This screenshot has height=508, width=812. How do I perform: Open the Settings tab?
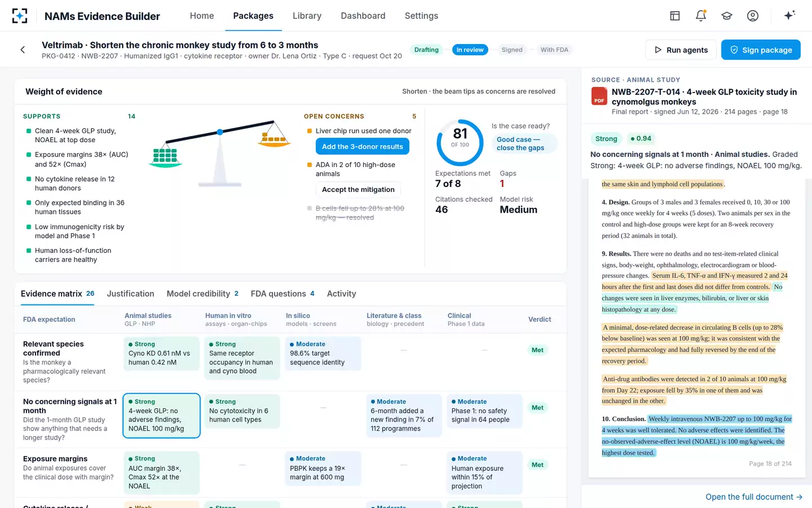point(421,16)
